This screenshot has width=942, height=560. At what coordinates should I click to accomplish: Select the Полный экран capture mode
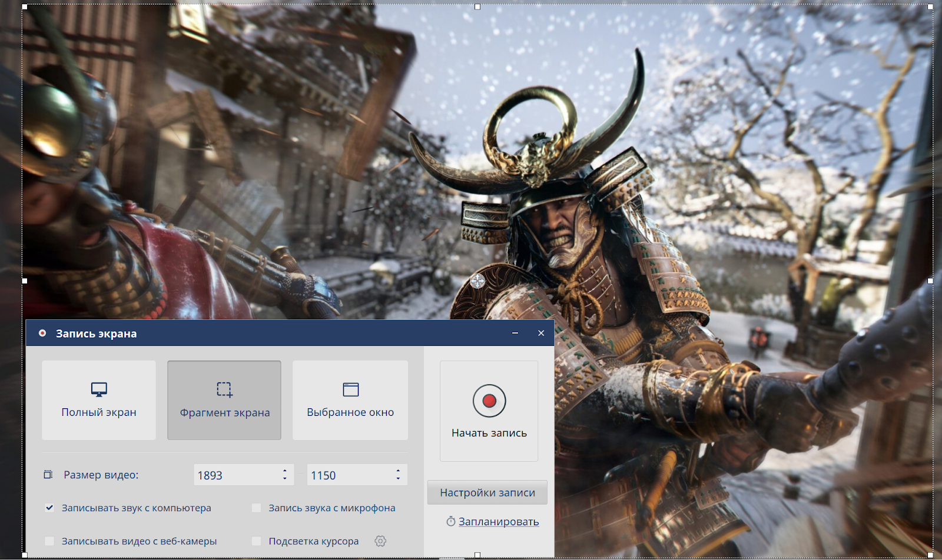coord(99,400)
